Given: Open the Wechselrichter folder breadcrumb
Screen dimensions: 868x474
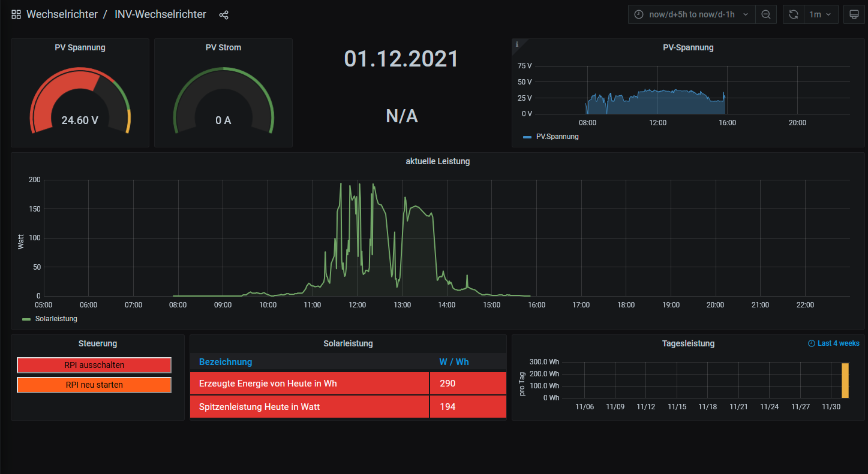Looking at the screenshot, I should pos(62,14).
